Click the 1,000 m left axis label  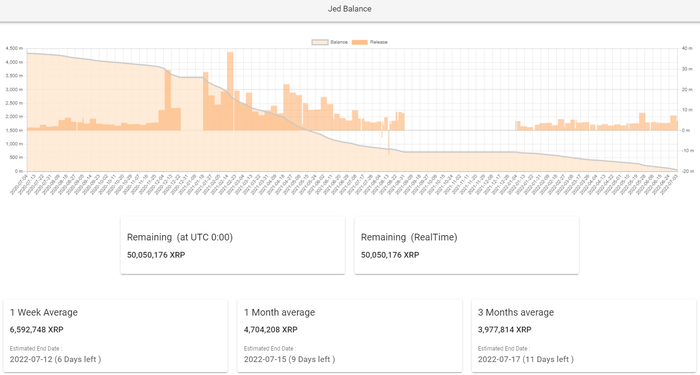coord(14,144)
